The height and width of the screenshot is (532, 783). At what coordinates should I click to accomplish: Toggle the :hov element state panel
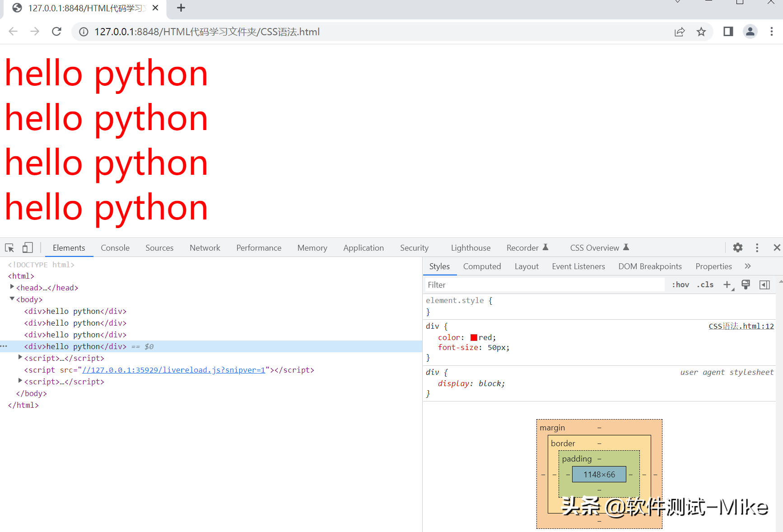(680, 285)
